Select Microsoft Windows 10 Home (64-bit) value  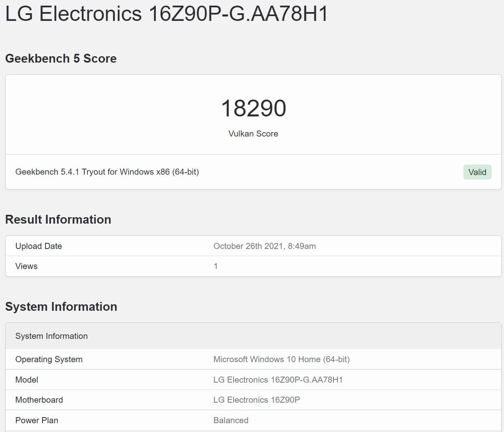click(x=281, y=359)
